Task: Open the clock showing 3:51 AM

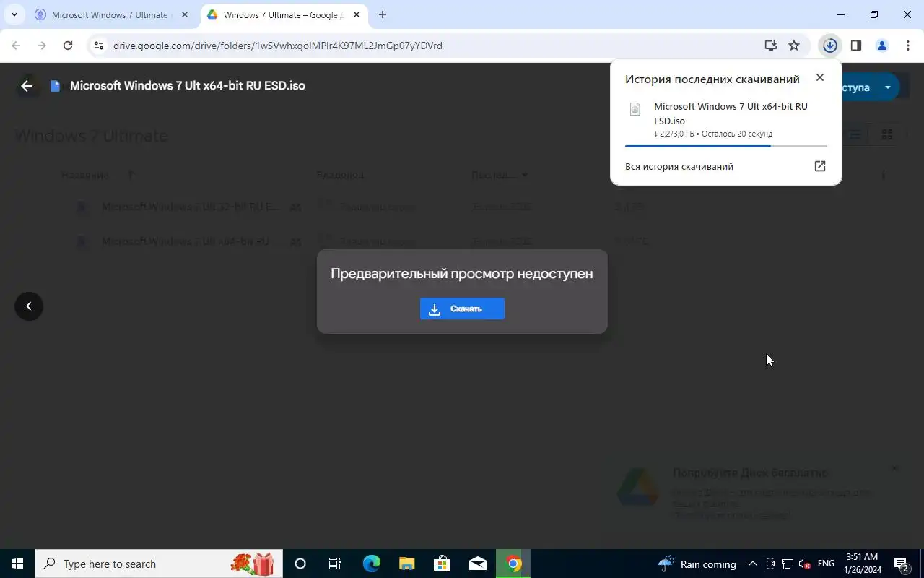Action: pos(862,564)
